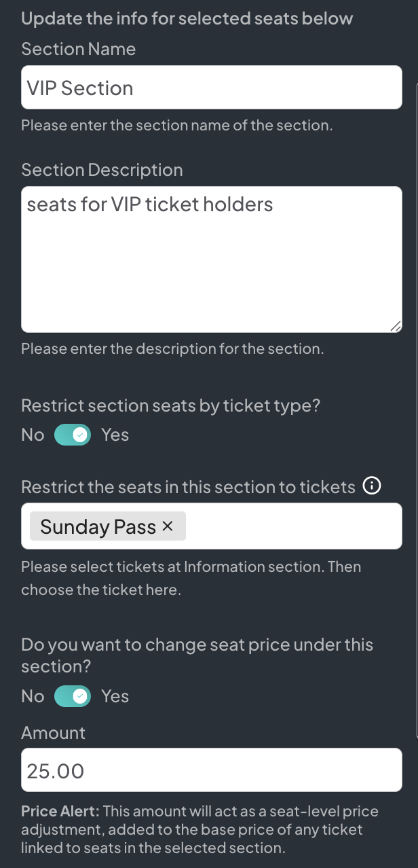Click the 'Section Description' field label
418x868 pixels.
click(102, 170)
